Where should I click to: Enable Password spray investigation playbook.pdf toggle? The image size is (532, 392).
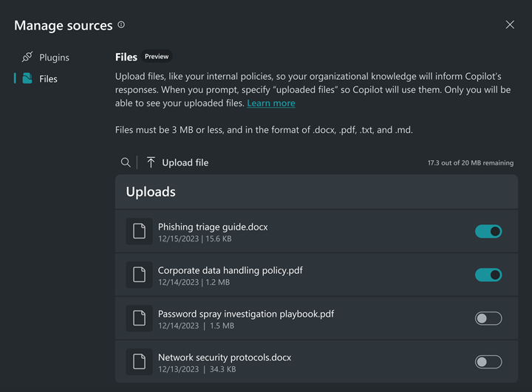pos(488,318)
